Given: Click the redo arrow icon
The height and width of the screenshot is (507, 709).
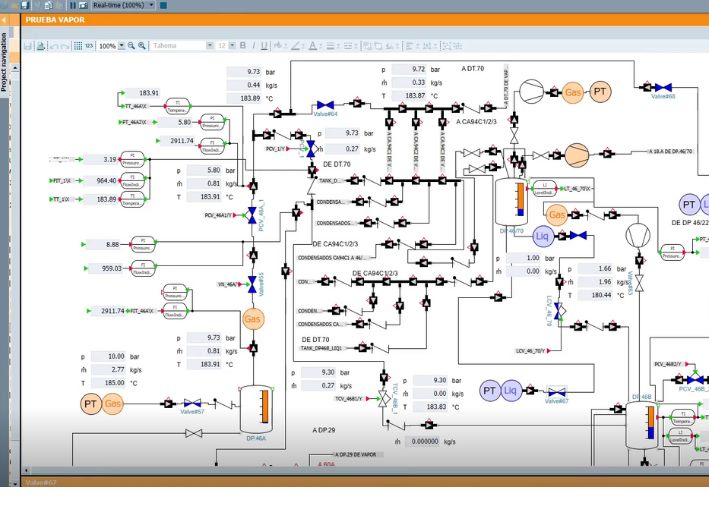Looking at the screenshot, I should point(65,46).
